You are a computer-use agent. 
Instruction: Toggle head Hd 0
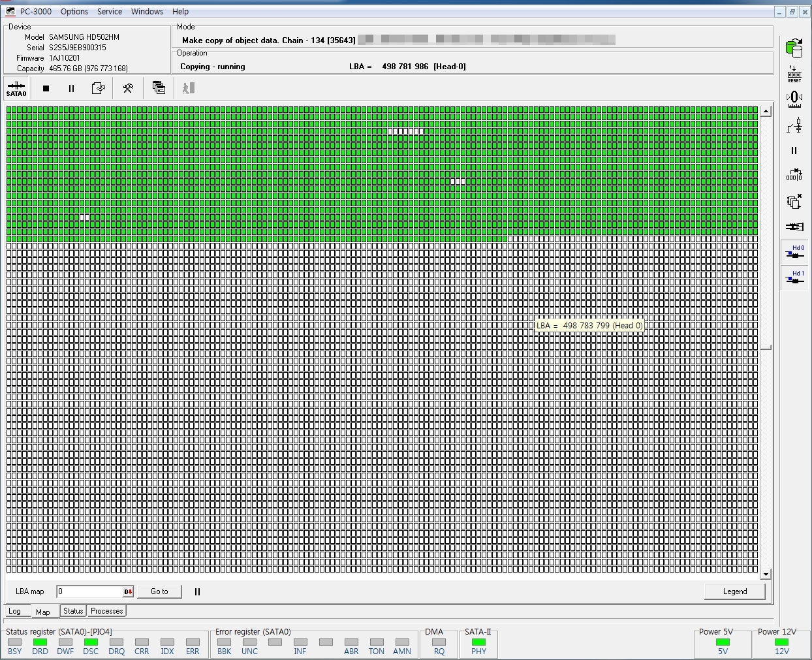click(794, 253)
